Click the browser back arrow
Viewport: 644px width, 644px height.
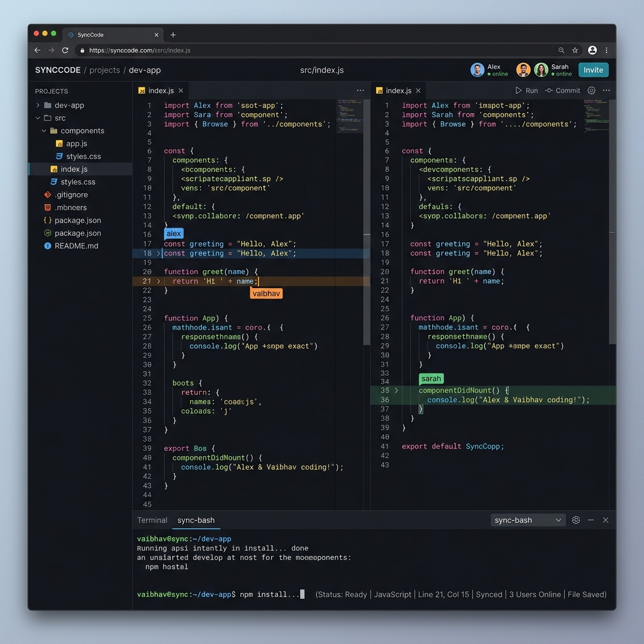pyautogui.click(x=37, y=50)
